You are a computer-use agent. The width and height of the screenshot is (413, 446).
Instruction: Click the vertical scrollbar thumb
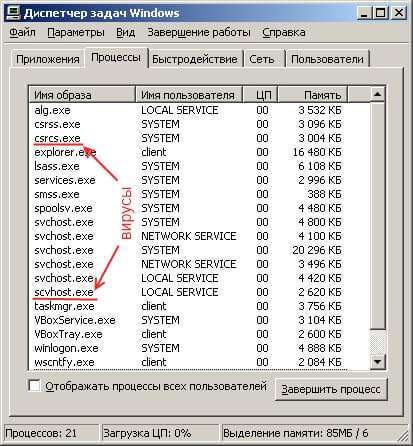tap(377, 215)
